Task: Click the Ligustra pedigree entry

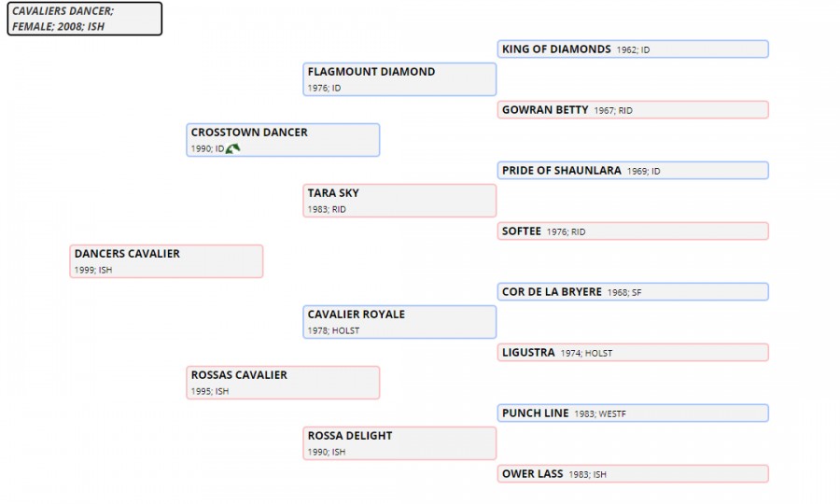Action: click(x=633, y=353)
